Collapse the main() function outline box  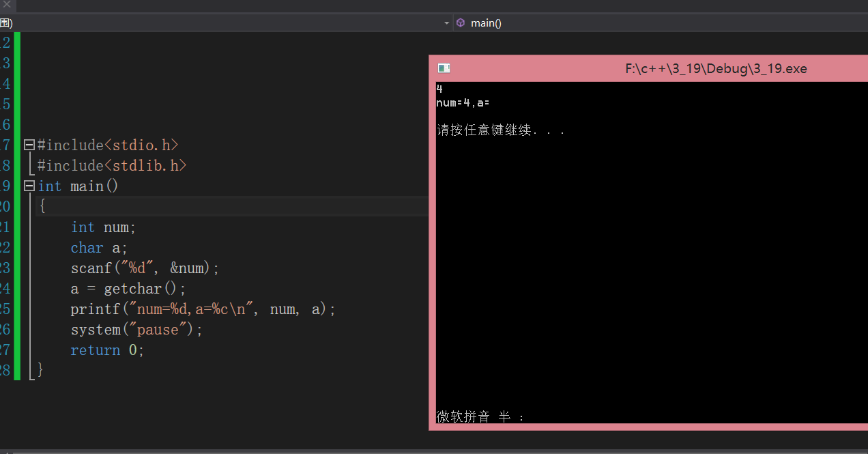(28, 185)
